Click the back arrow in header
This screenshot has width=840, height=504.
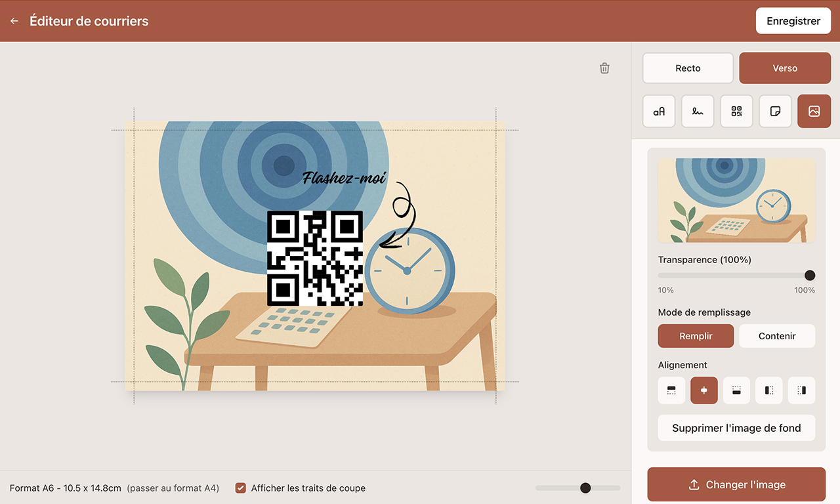pyautogui.click(x=14, y=21)
